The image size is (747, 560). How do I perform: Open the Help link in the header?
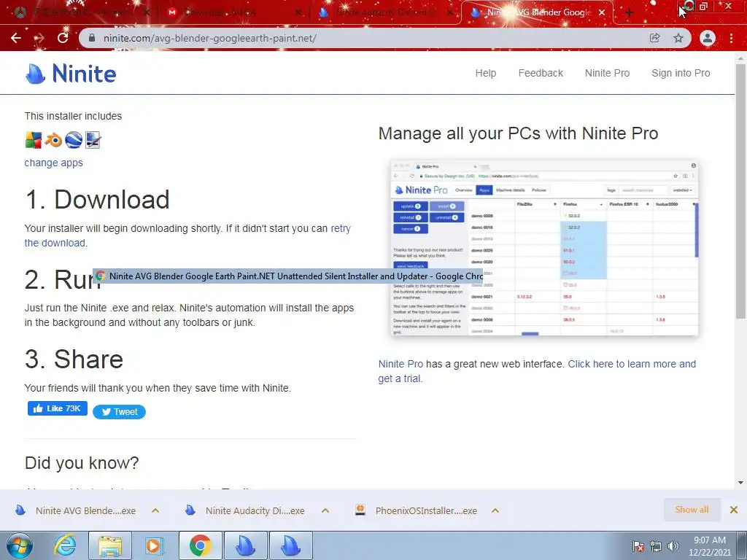click(x=485, y=73)
